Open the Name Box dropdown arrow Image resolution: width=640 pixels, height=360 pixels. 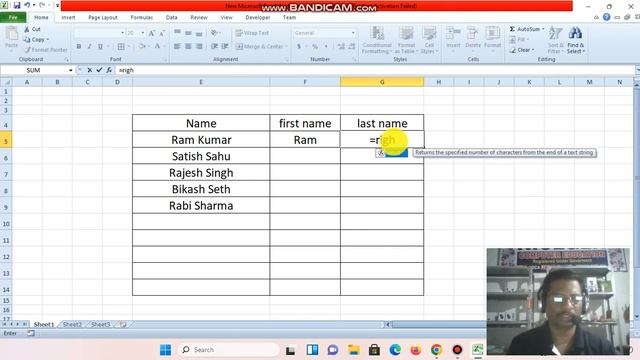[71, 70]
